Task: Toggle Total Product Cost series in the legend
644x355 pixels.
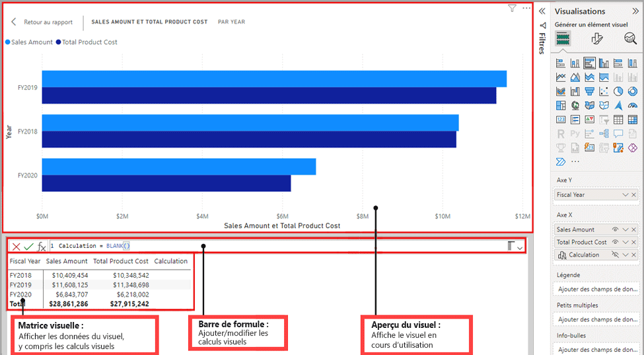Action: tap(87, 42)
